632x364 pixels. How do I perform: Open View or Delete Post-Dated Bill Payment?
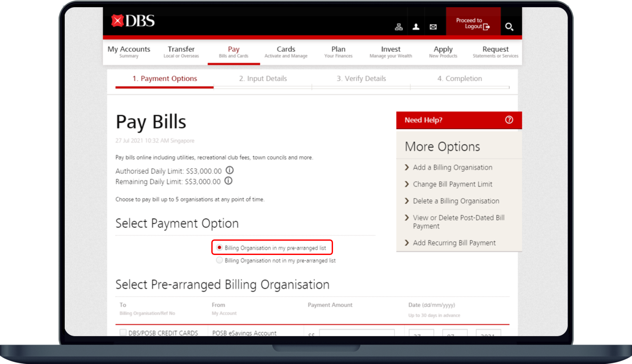(458, 222)
